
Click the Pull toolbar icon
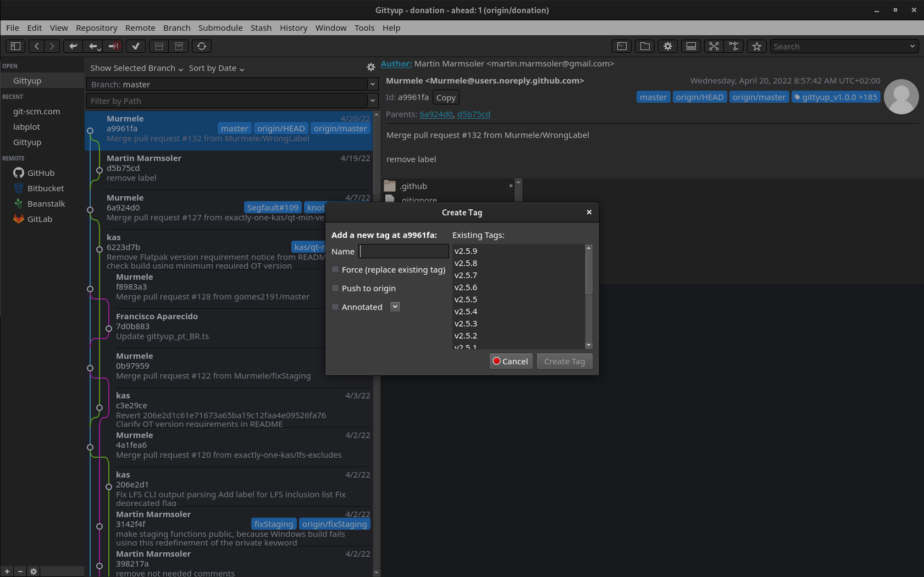(93, 46)
